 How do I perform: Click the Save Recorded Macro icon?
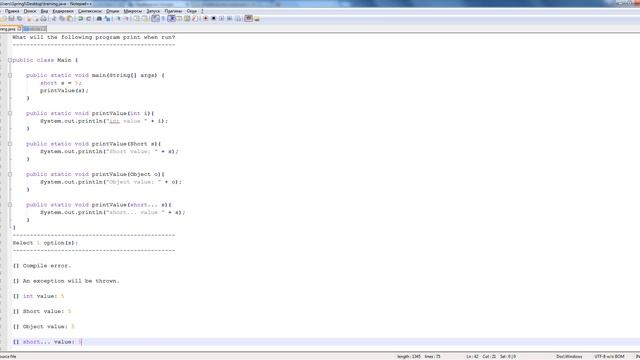coord(238,19)
